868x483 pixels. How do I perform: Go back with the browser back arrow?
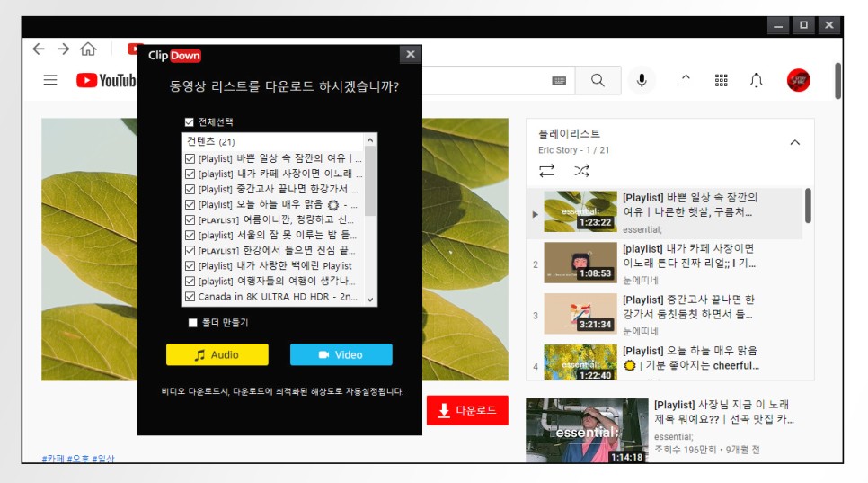(39, 49)
